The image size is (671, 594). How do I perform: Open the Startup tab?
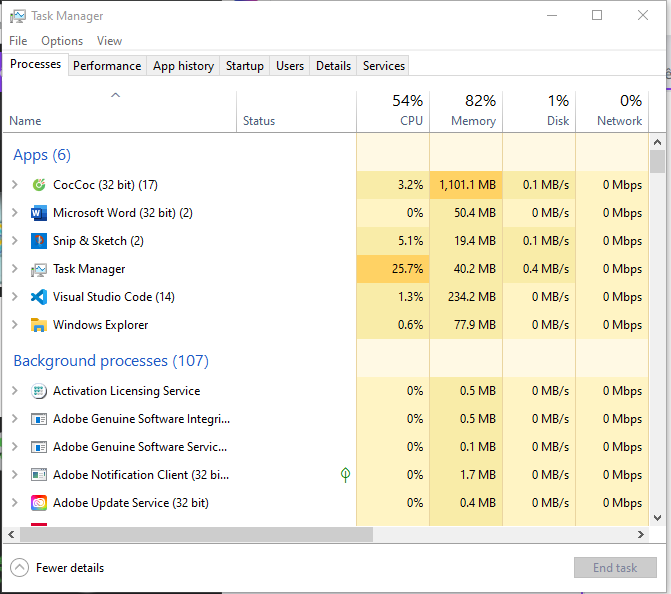(245, 66)
